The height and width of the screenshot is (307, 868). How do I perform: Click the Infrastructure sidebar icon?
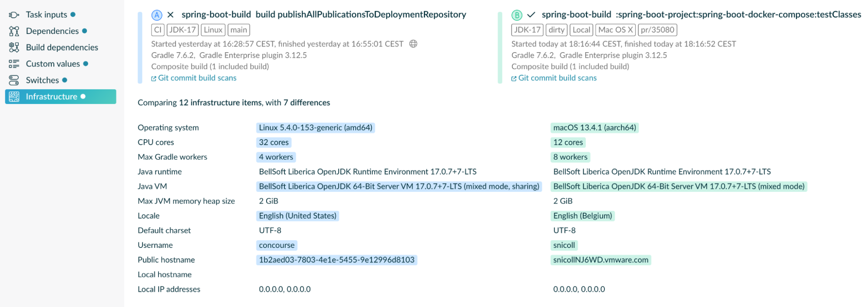pyautogui.click(x=14, y=97)
